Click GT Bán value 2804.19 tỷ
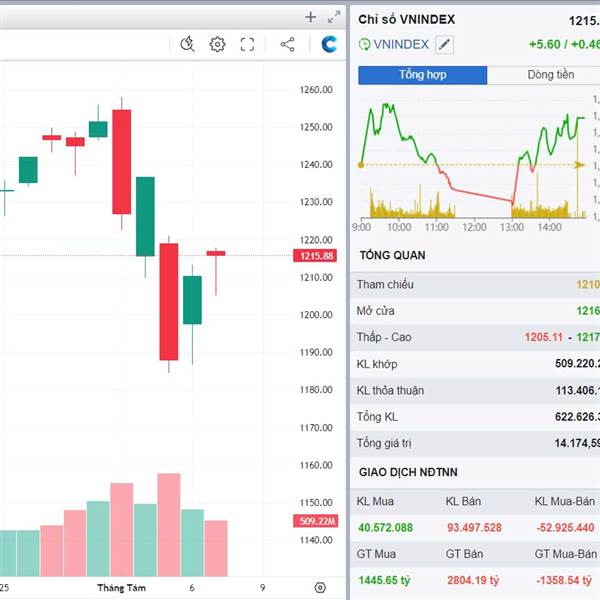Viewport: 600px width, 600px height. pos(473,580)
